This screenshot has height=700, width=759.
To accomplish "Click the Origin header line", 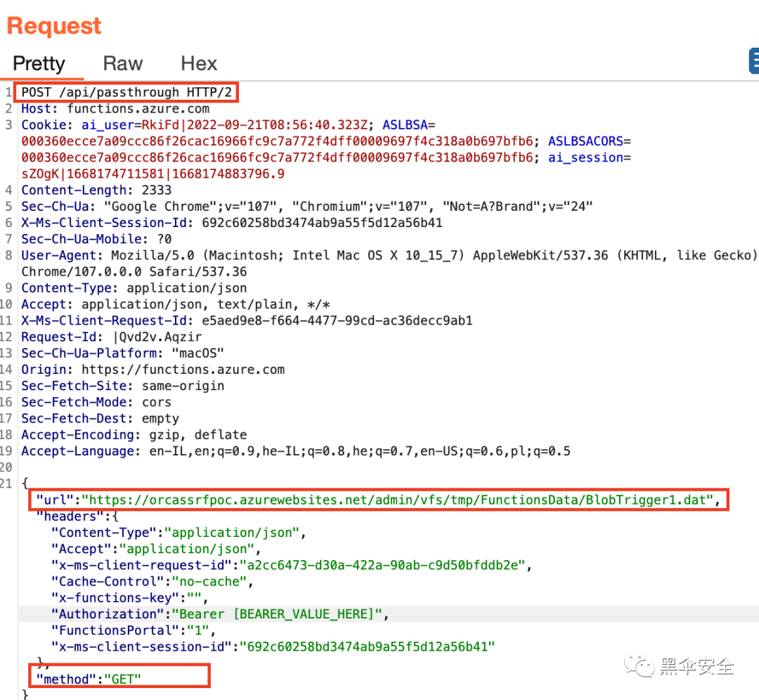I will point(153,370).
